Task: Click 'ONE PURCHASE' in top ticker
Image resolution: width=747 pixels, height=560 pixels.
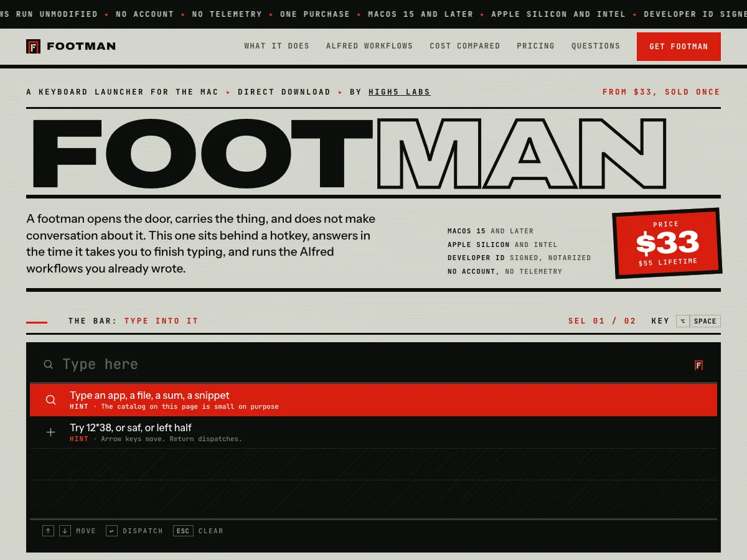Action: point(315,14)
